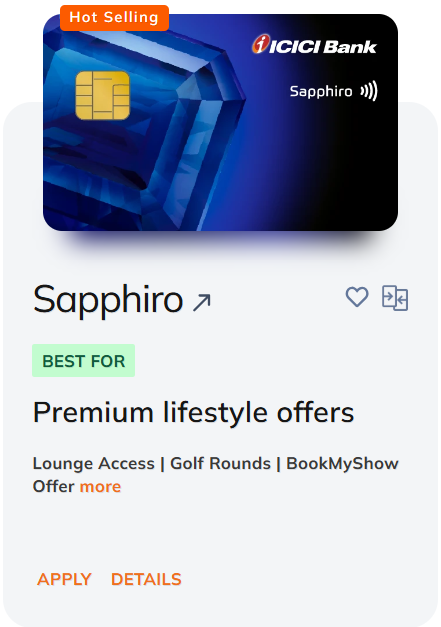Open the Sapphiro credit card image
The image size is (441, 627).
tap(220, 122)
